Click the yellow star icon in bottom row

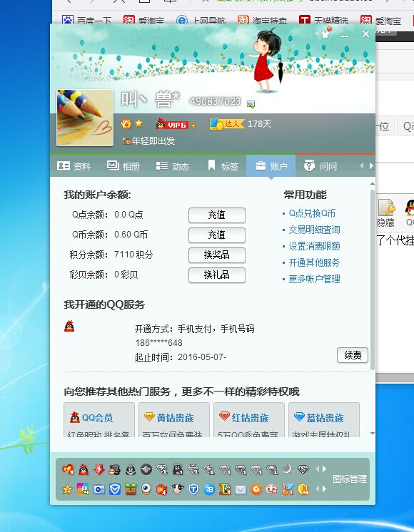click(x=68, y=489)
